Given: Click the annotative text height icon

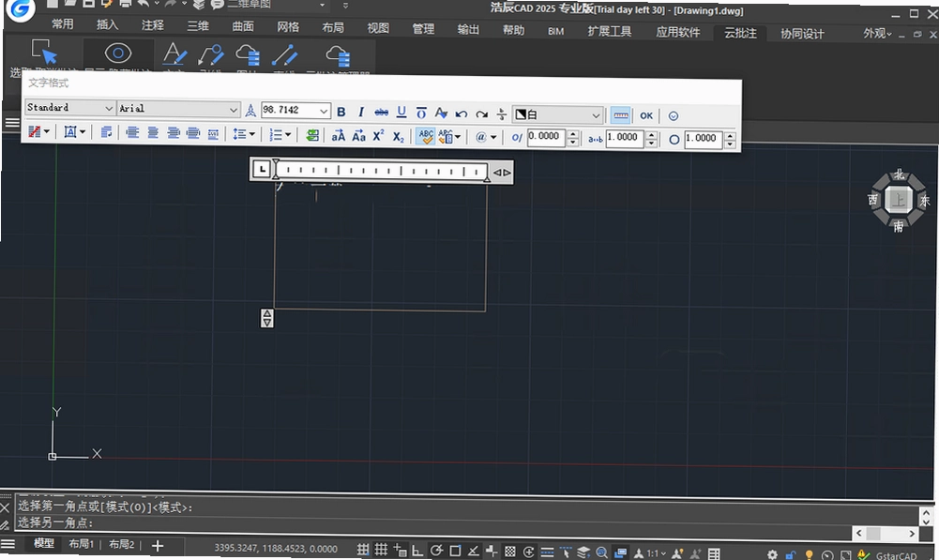Looking at the screenshot, I should [x=250, y=110].
